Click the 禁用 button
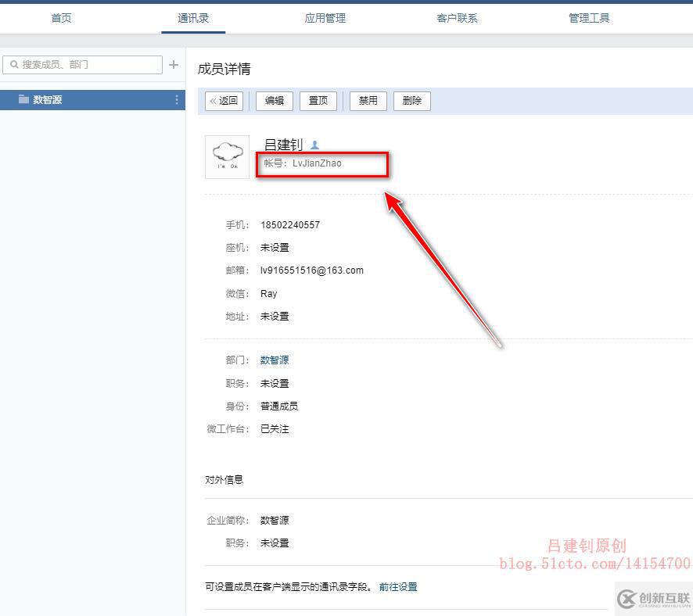Viewport: 693px width, 616px height. [368, 100]
